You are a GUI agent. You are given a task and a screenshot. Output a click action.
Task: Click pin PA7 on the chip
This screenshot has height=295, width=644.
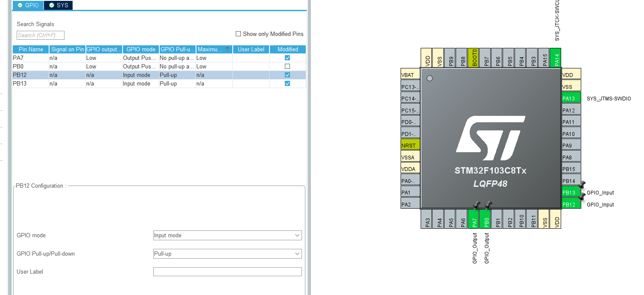[x=474, y=218]
